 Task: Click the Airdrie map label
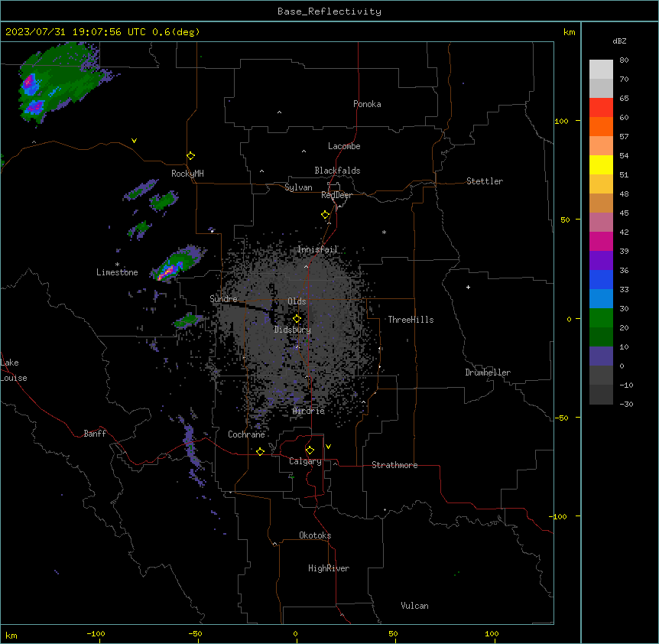pos(309,411)
